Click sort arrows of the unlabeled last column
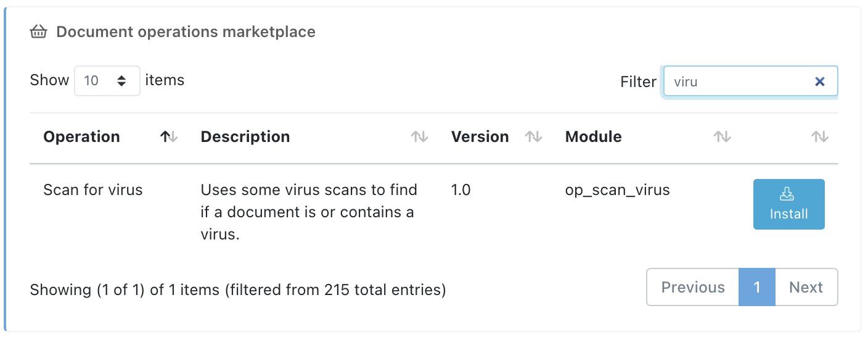Screen dimensions: 868x337 click(819, 137)
